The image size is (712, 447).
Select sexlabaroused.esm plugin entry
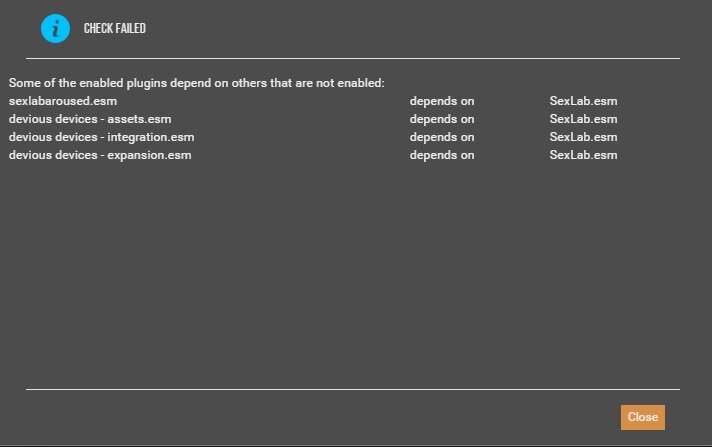tap(63, 101)
